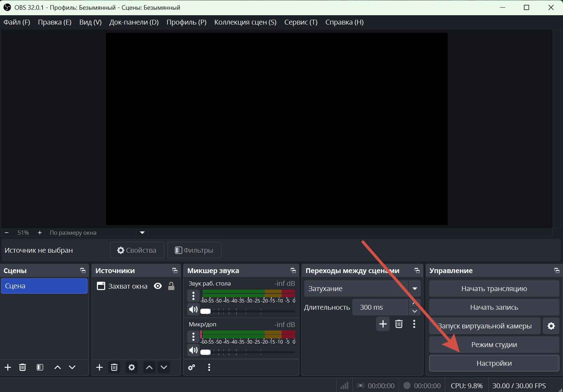Open virtual camera settings gear
The image size is (563, 392).
(x=551, y=326)
